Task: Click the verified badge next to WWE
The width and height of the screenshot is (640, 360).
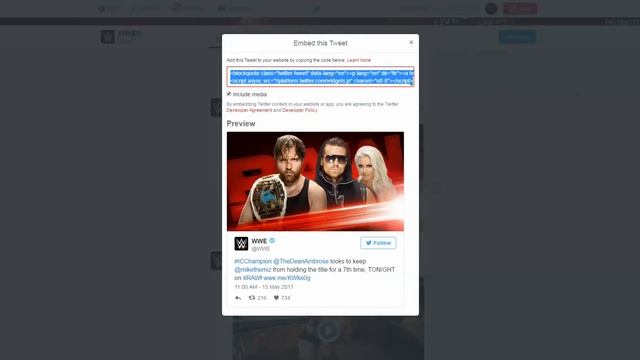Action: pyautogui.click(x=272, y=240)
